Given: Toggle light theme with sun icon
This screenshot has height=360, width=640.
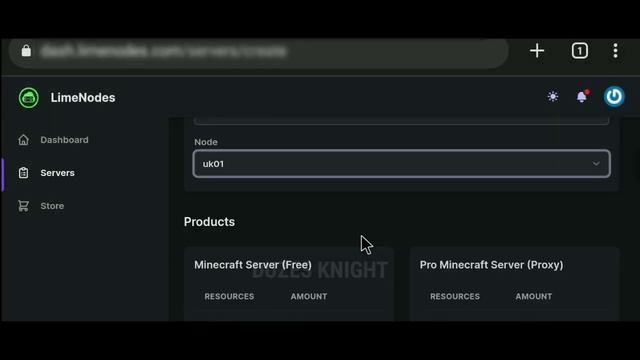Looking at the screenshot, I should 553,97.
